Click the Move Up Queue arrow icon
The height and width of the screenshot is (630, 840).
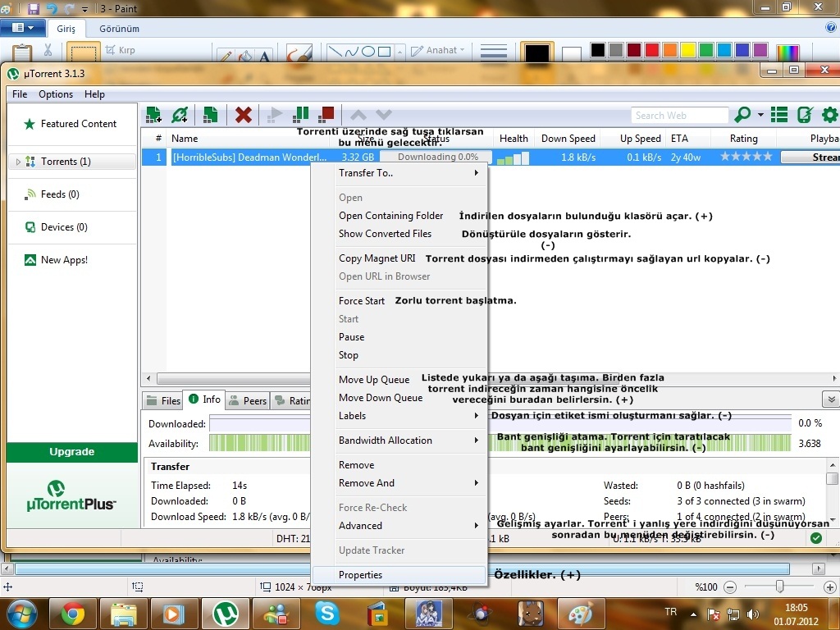click(x=358, y=115)
